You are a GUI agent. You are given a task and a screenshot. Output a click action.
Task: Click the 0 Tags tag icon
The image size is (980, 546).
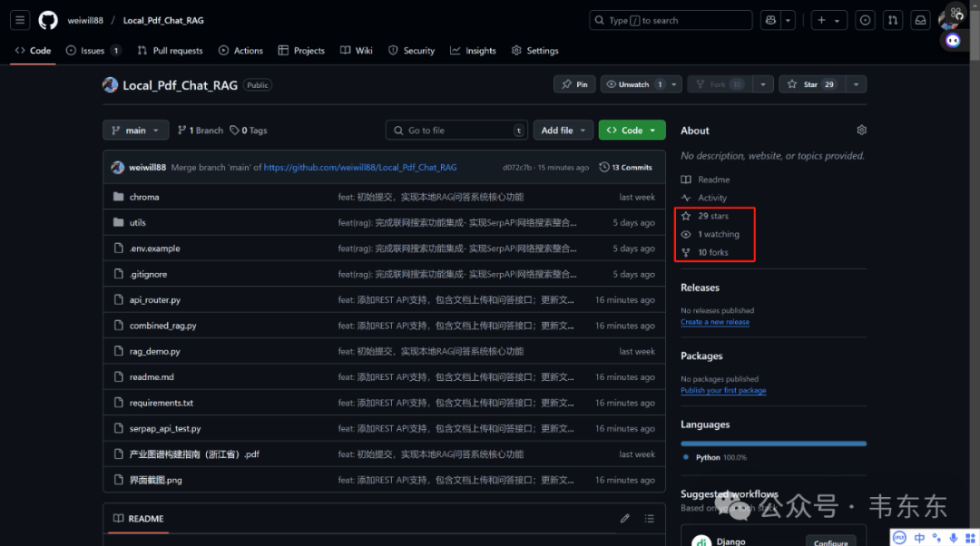(x=234, y=130)
